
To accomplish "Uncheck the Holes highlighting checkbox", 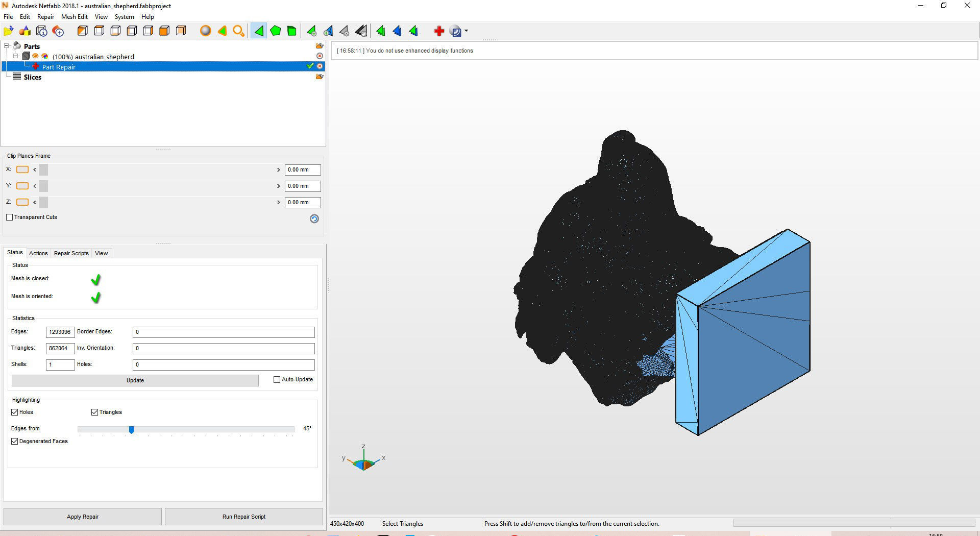I will (x=15, y=412).
